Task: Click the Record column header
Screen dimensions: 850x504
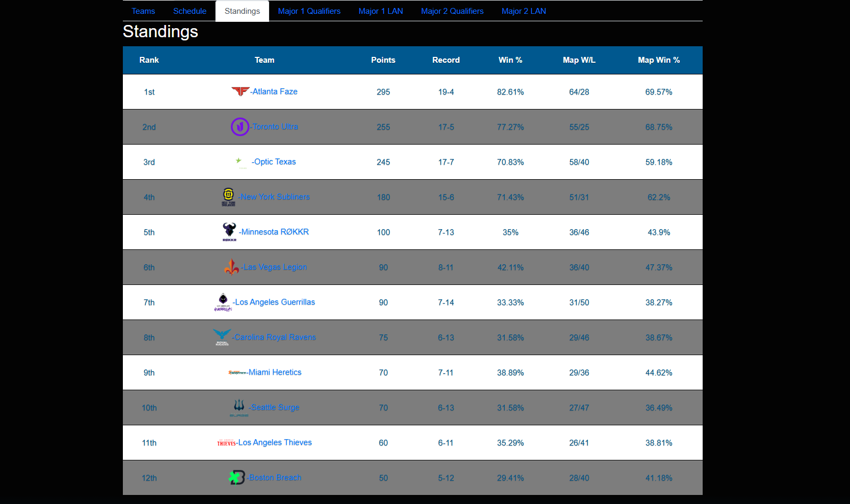Action: pyautogui.click(x=446, y=60)
